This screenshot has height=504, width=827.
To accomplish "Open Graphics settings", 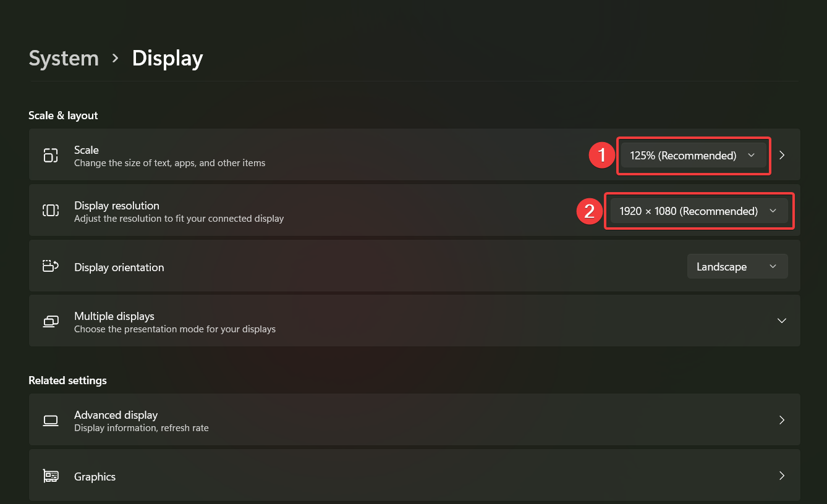I will pyautogui.click(x=414, y=475).
